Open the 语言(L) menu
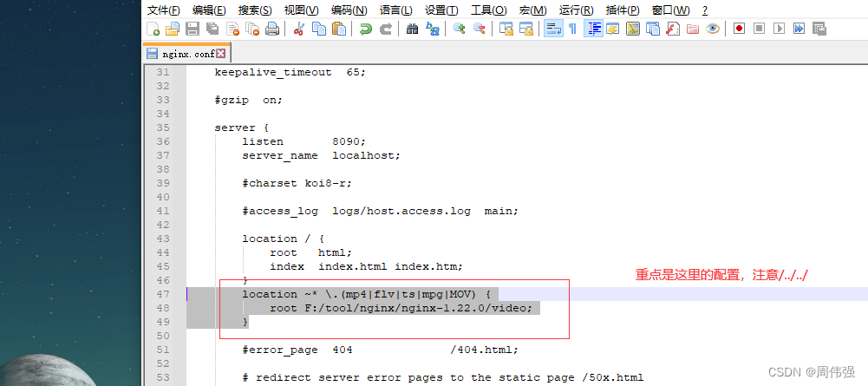Image resolution: width=868 pixels, height=386 pixels. pyautogui.click(x=395, y=10)
